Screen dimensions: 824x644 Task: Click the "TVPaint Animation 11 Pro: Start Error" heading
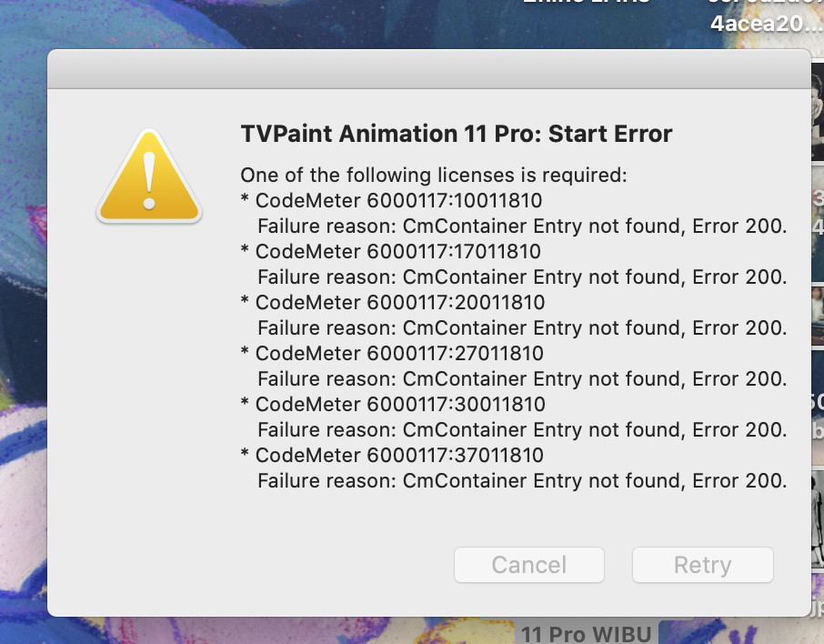pyautogui.click(x=457, y=134)
